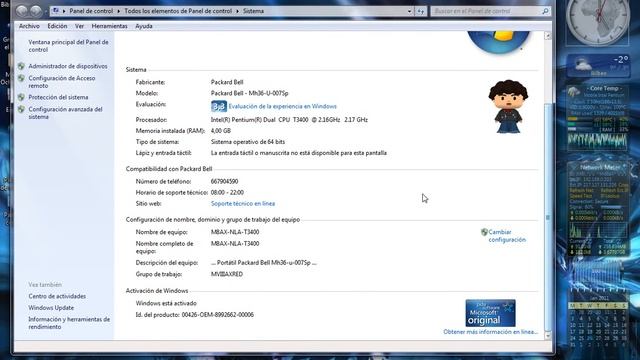640x360 pixels.
Task: Click Cambiar configuración link
Action: point(507,236)
